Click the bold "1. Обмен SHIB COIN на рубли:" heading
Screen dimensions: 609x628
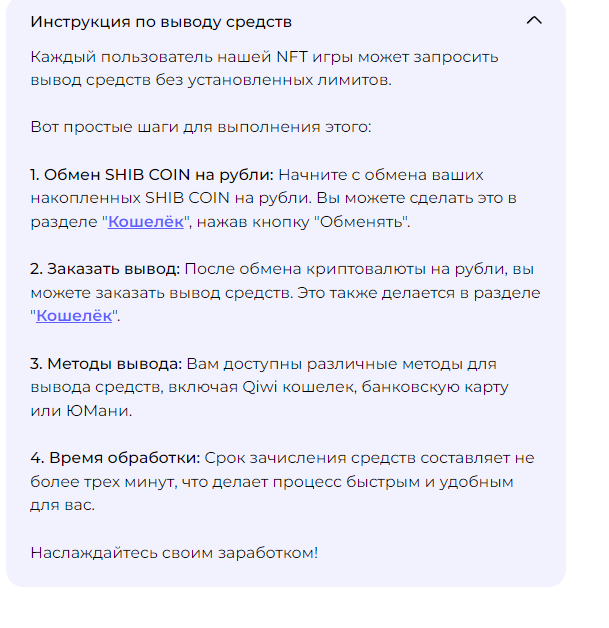click(x=151, y=174)
